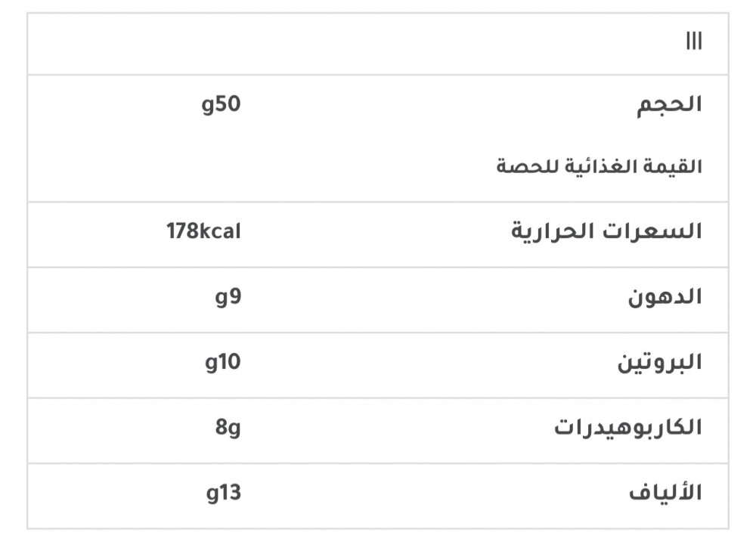Click the g13 fiber value

click(x=222, y=494)
